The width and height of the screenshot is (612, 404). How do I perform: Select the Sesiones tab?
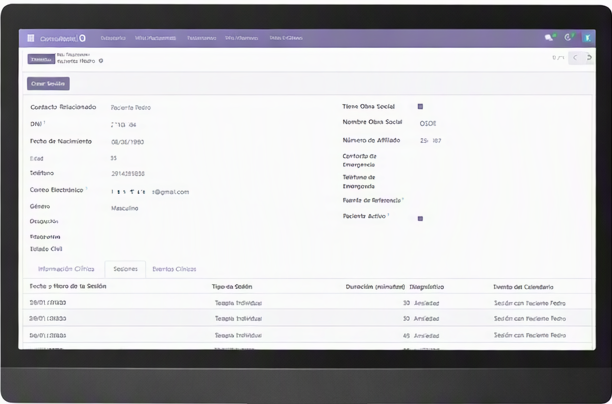(125, 269)
